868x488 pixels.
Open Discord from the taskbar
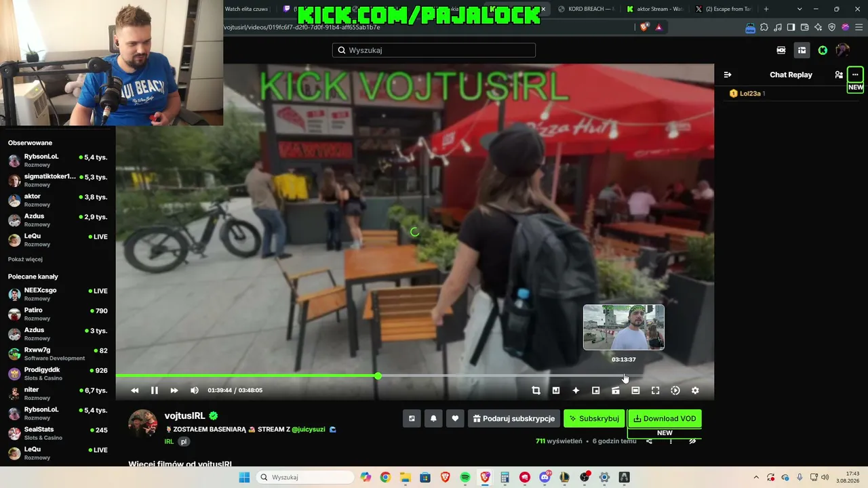click(x=545, y=477)
